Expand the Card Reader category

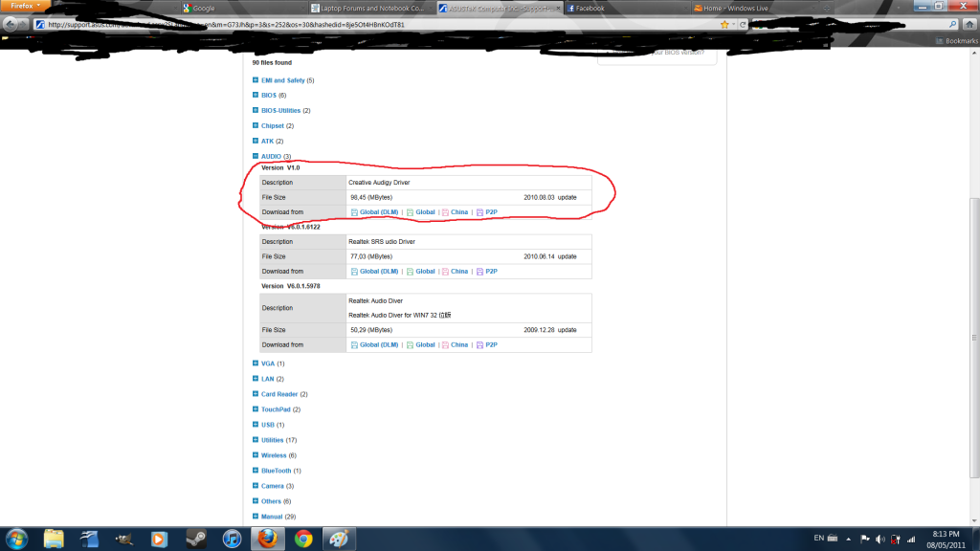[x=255, y=393]
